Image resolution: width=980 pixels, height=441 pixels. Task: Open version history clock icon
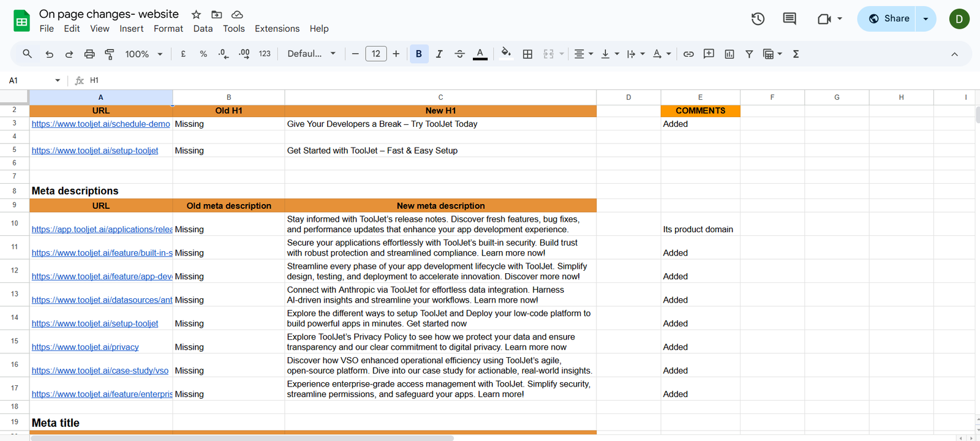(758, 19)
